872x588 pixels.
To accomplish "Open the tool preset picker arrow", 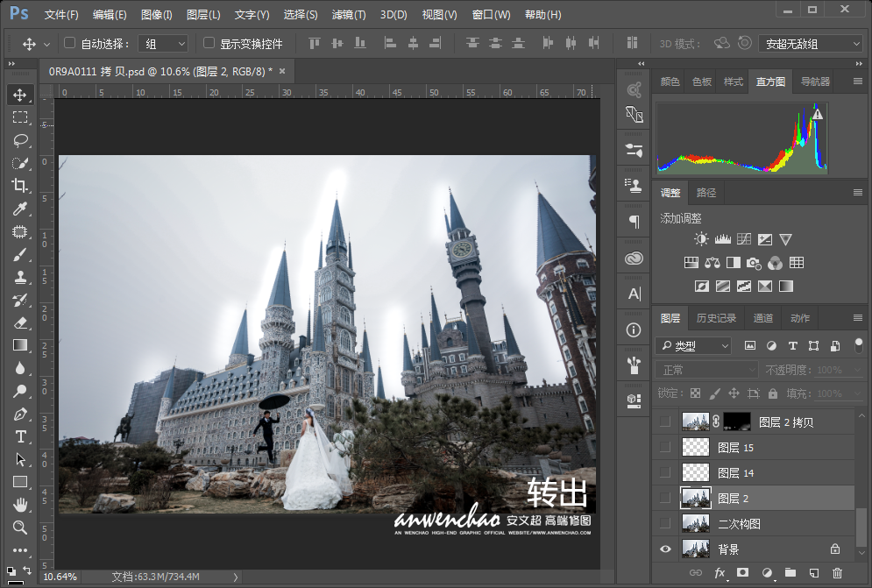I will tap(46, 44).
